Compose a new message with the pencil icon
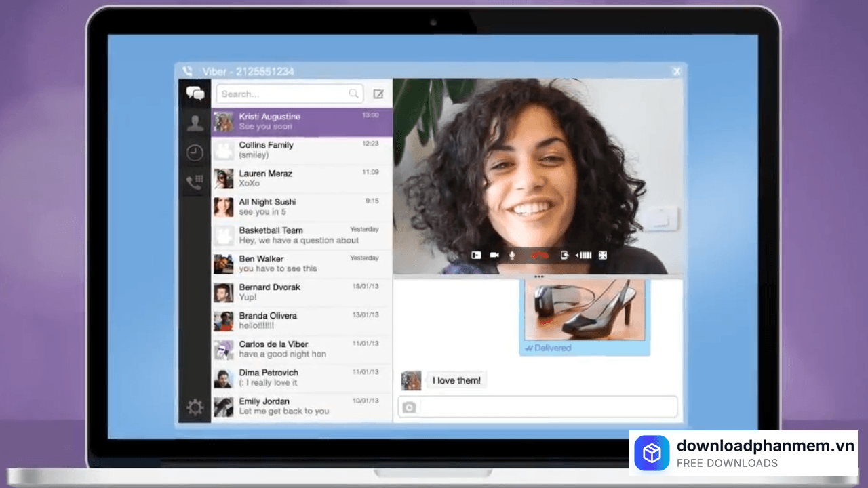Image resolution: width=868 pixels, height=488 pixels. tap(378, 94)
